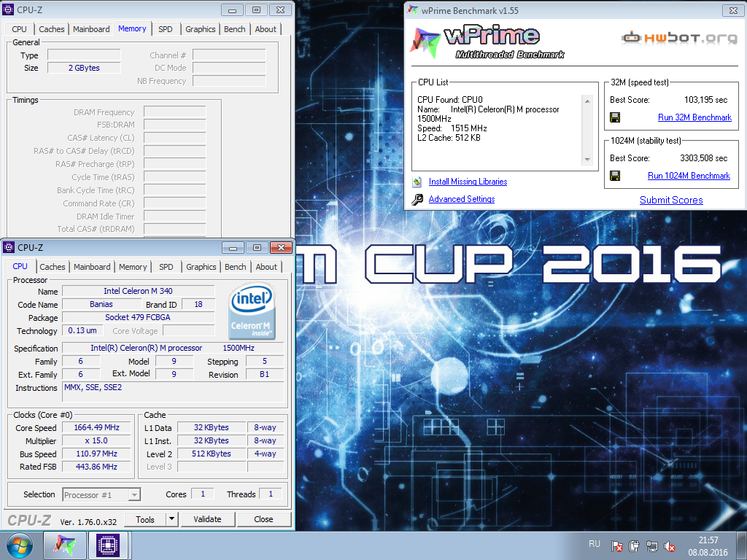Click the 32M Best Score 103,195 sec

click(705, 100)
